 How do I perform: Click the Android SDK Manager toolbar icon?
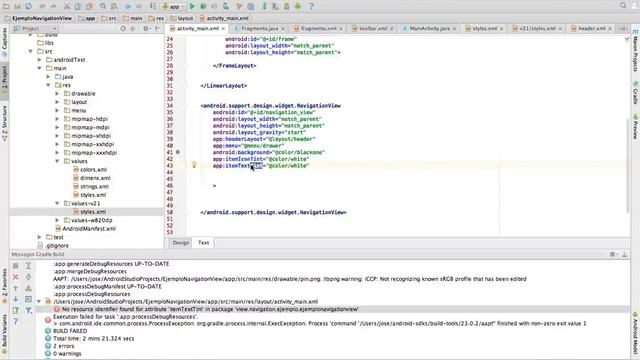tap(287, 6)
